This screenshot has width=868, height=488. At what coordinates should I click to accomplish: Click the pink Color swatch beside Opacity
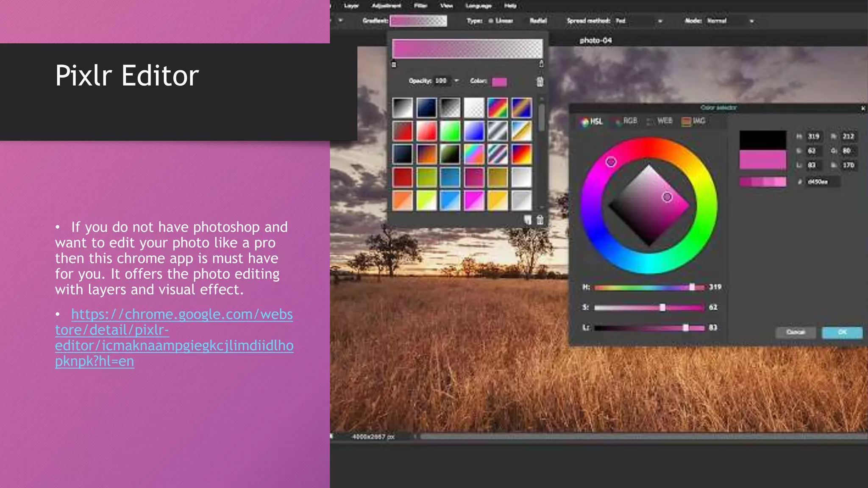[499, 82]
